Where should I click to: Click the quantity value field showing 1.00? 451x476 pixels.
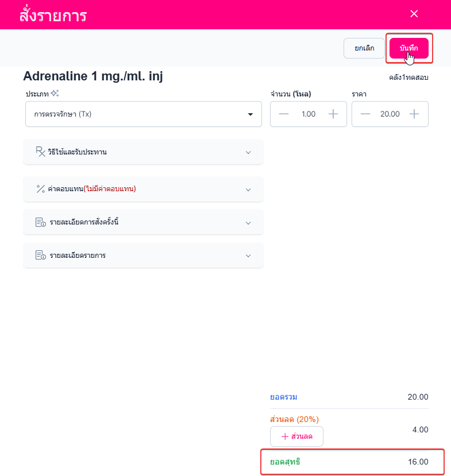coord(309,114)
